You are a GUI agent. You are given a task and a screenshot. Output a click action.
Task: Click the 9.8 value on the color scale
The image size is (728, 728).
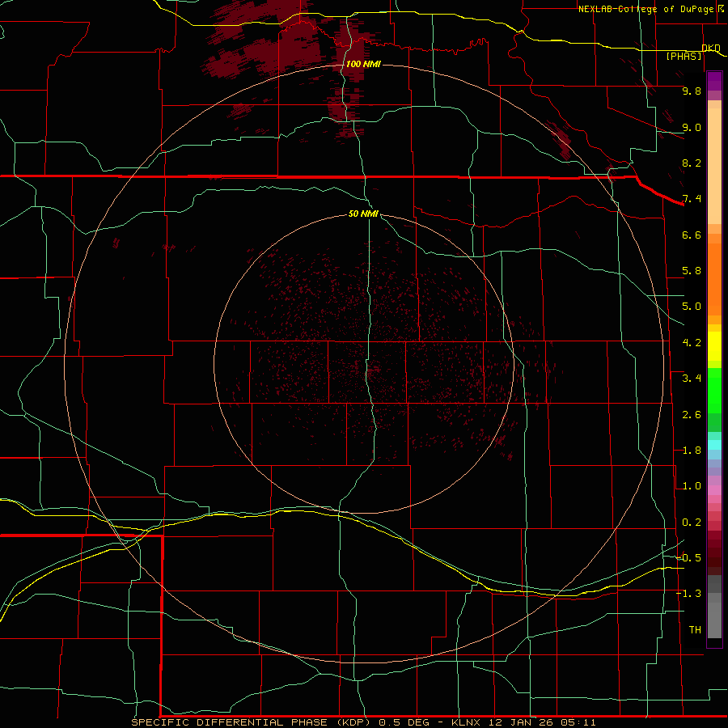point(692,91)
